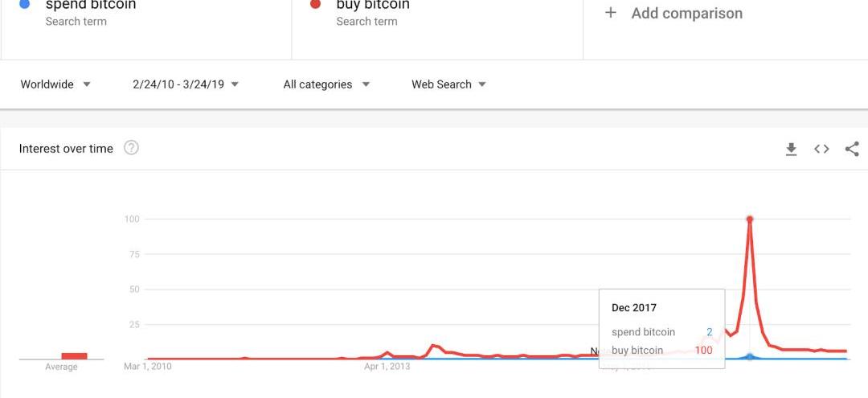Click the Interest over time heading
Image resolution: width=868 pixels, height=398 pixels.
coord(66,149)
